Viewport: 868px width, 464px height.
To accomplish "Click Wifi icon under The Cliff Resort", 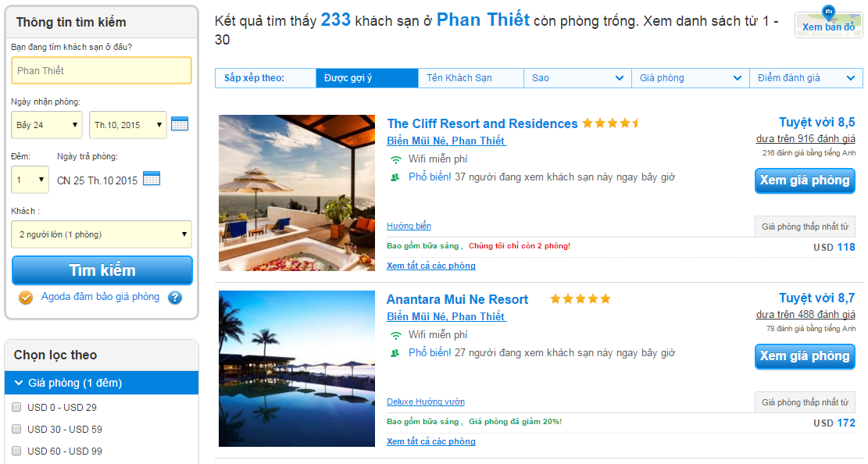I will (395, 159).
